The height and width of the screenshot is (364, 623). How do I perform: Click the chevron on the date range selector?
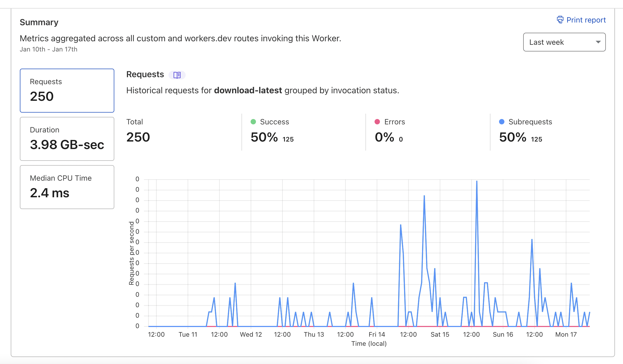pyautogui.click(x=598, y=42)
